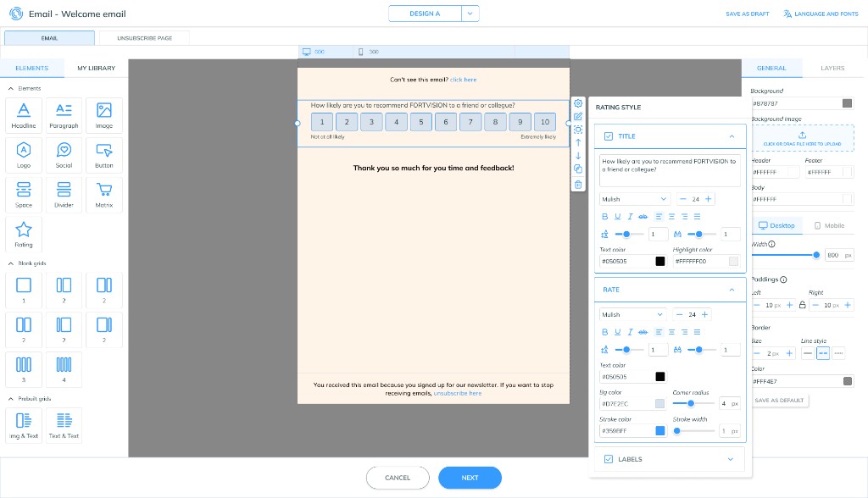Open the DESIGN A dropdown arrow

tap(470, 14)
